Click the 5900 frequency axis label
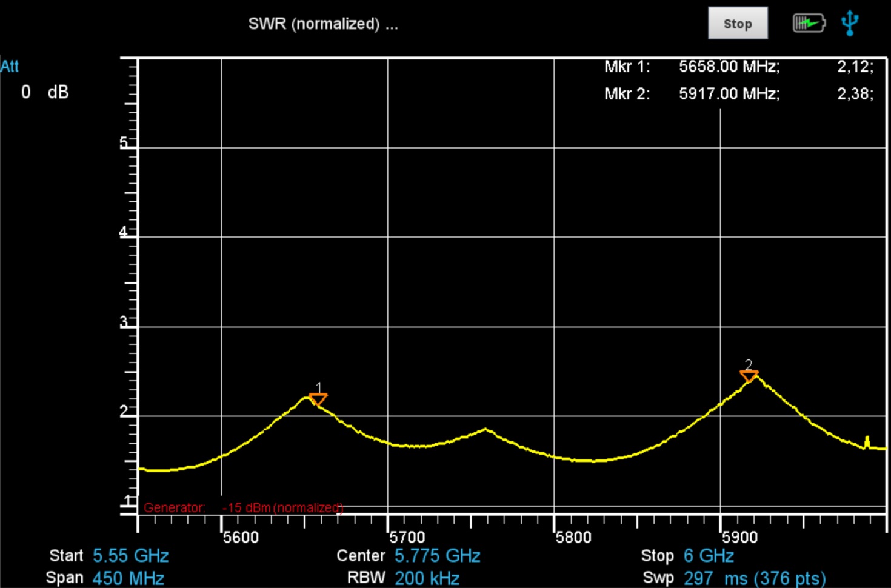Viewport: 891px width, 588px height. [x=739, y=537]
